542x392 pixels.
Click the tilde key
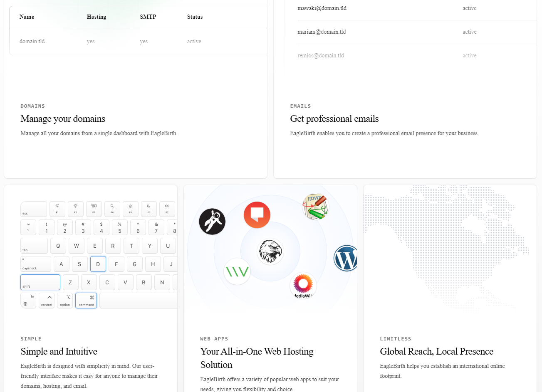tap(28, 227)
